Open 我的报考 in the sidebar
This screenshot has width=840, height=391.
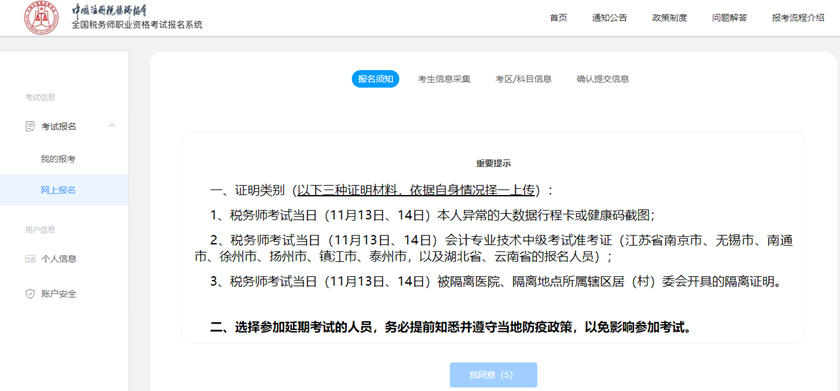pyautogui.click(x=58, y=159)
